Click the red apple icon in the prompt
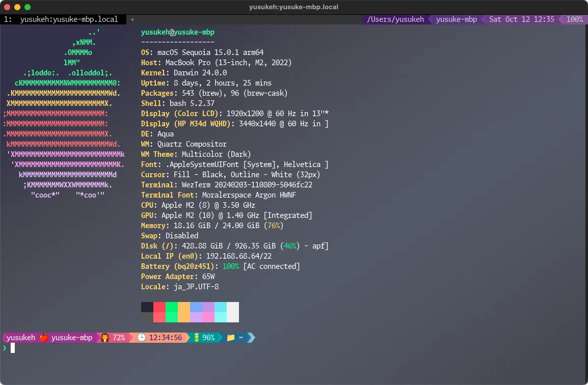 [x=44, y=338]
